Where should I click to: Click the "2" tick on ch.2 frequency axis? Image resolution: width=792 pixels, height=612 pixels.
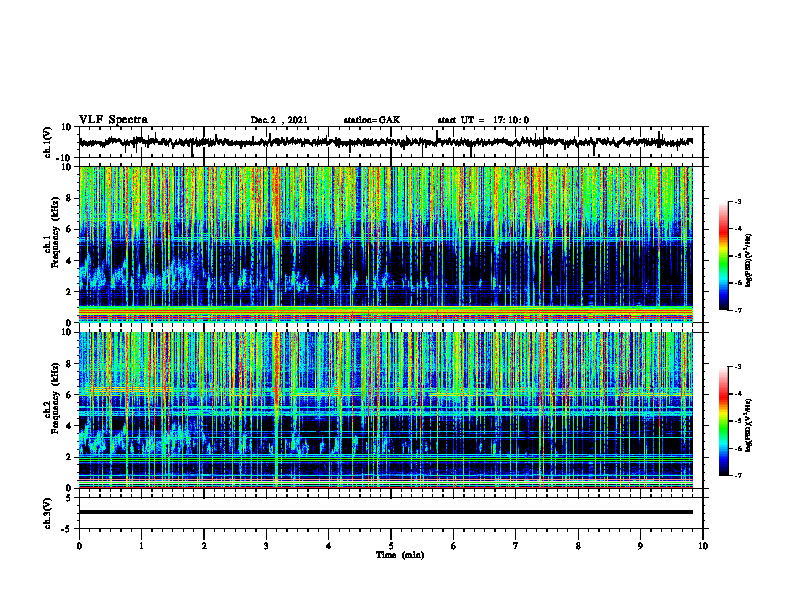click(x=69, y=457)
